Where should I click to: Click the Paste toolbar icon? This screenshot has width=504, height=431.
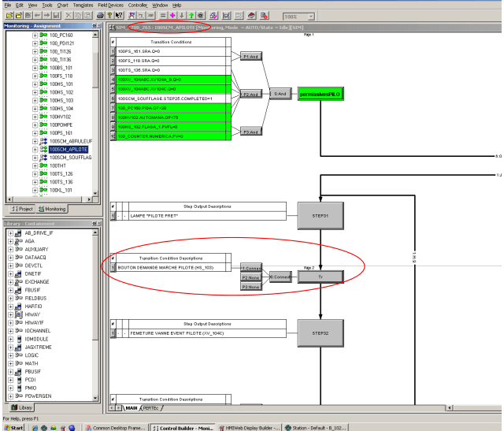pyautogui.click(x=87, y=15)
